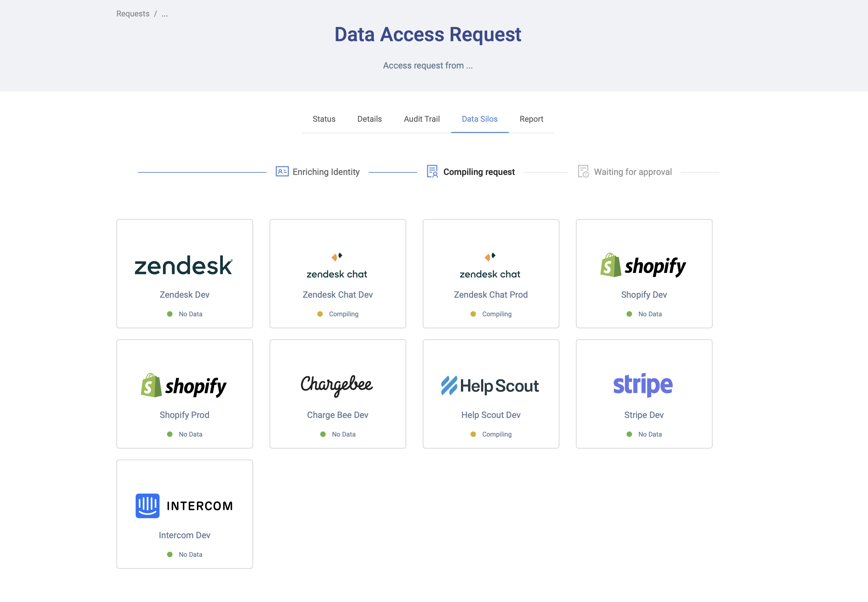This screenshot has height=602, width=868.
Task: Click the Compiling request step icon
Action: (432, 172)
